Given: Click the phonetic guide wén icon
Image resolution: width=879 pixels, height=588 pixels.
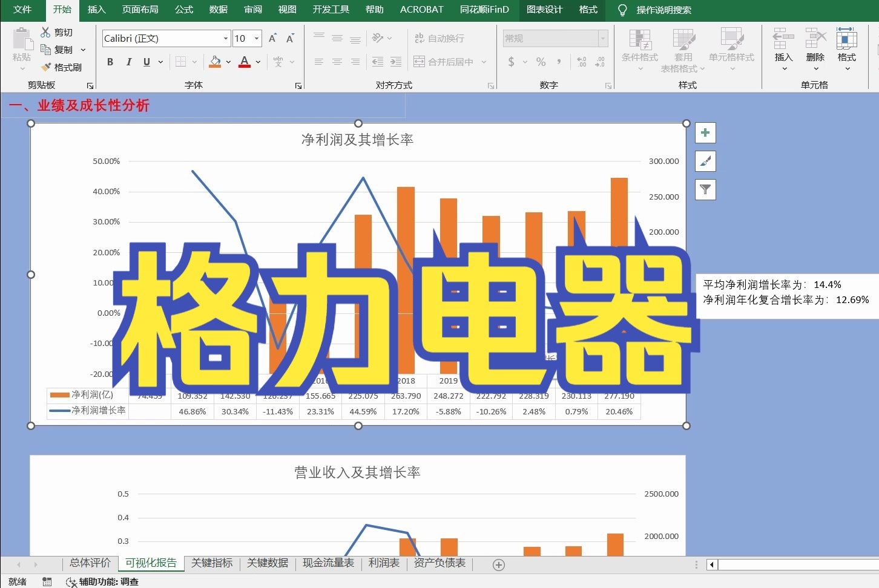Looking at the screenshot, I should coord(278,62).
